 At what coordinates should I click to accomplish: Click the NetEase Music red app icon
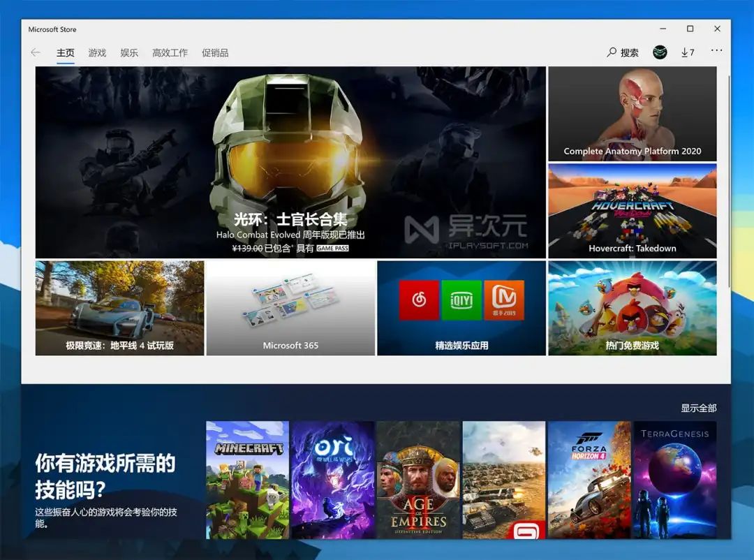tap(419, 300)
